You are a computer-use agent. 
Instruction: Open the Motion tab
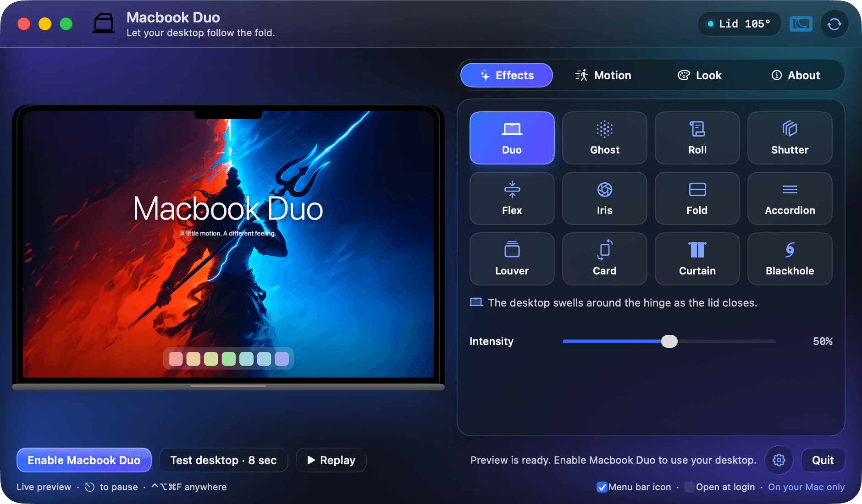point(603,75)
